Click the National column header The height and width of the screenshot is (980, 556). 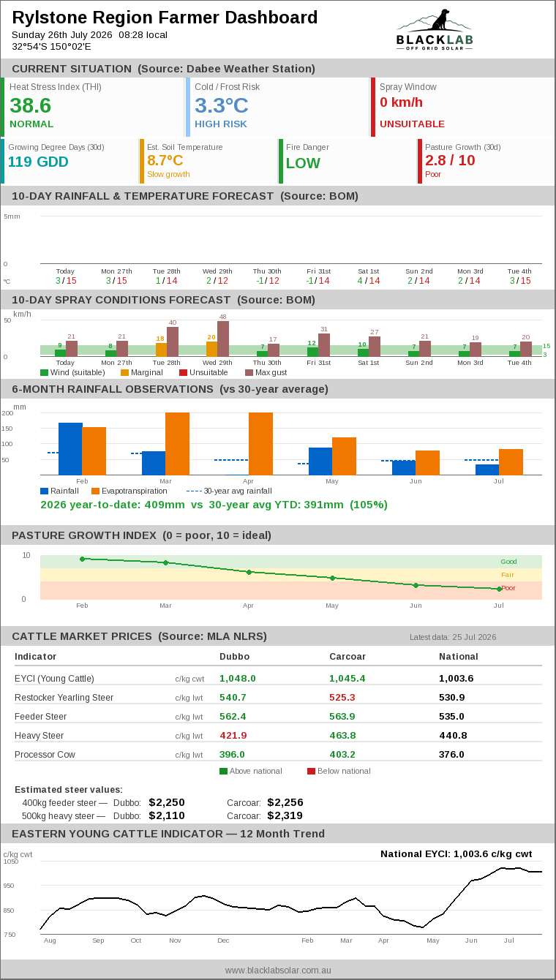(459, 657)
